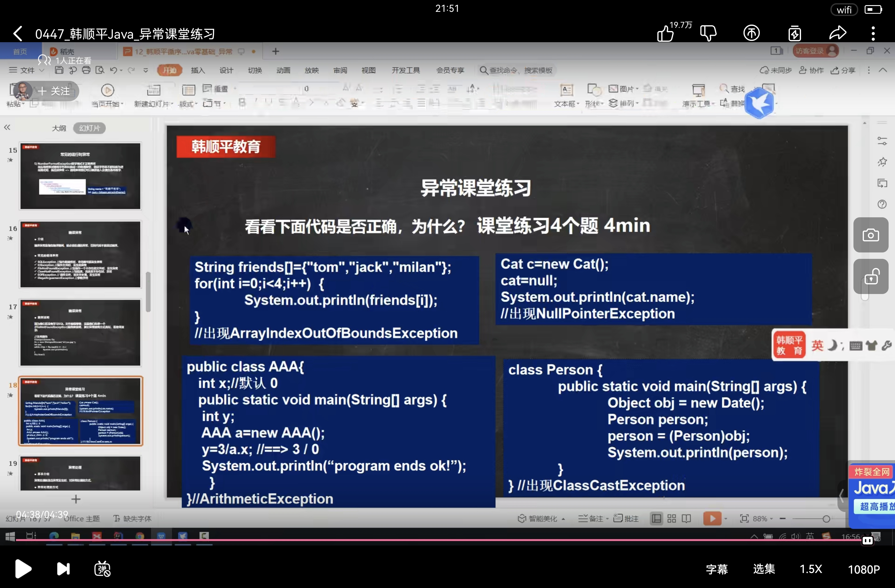895x588 pixels.
Task: Go back with the left arrow
Action: click(18, 34)
